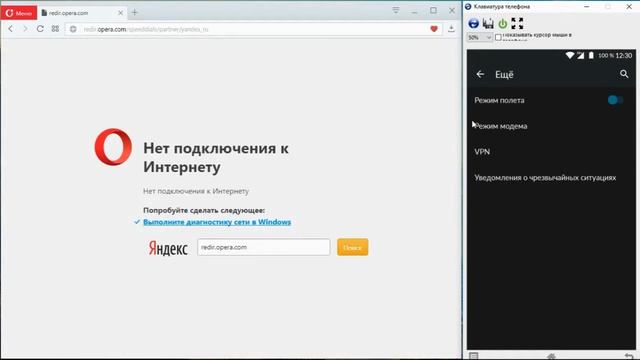
Task: Enable show mouse cursor checkbox
Action: [x=498, y=37]
